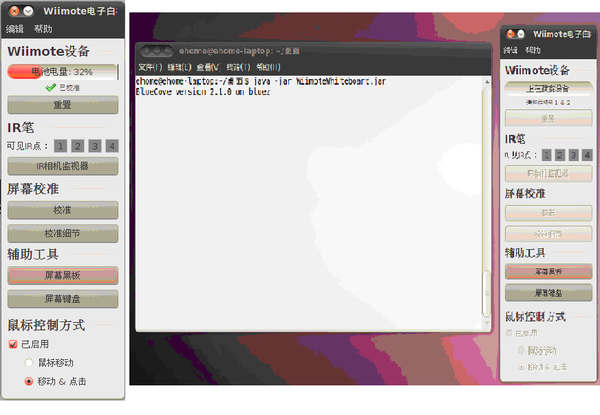Click the java -jar command line text
The height and width of the screenshot is (415, 600).
click(x=320, y=81)
